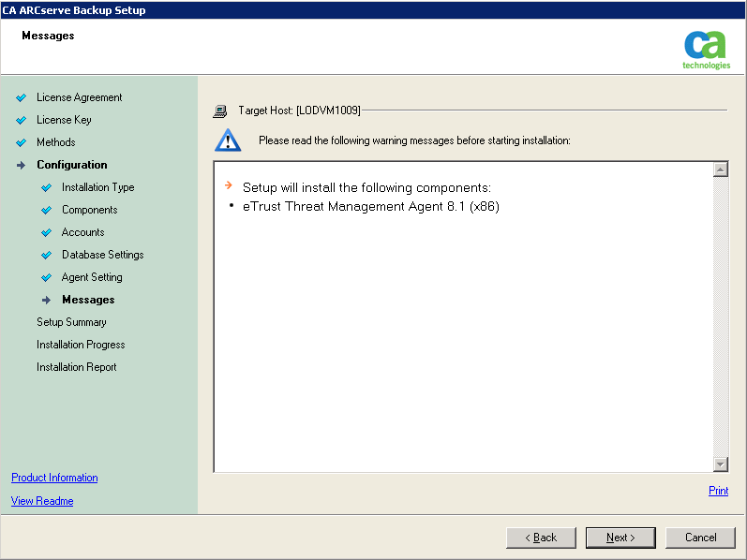This screenshot has width=747, height=560.
Task: Click the warning triangle icon
Action: click(x=228, y=140)
